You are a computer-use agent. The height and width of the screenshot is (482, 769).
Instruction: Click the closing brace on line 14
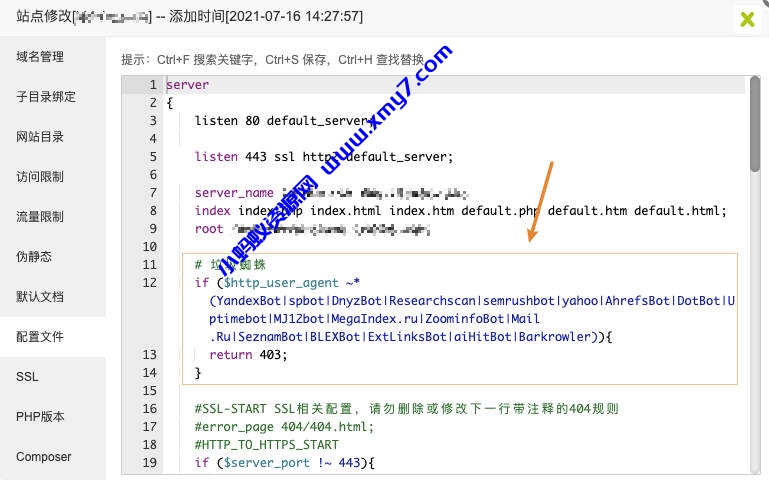pos(198,373)
